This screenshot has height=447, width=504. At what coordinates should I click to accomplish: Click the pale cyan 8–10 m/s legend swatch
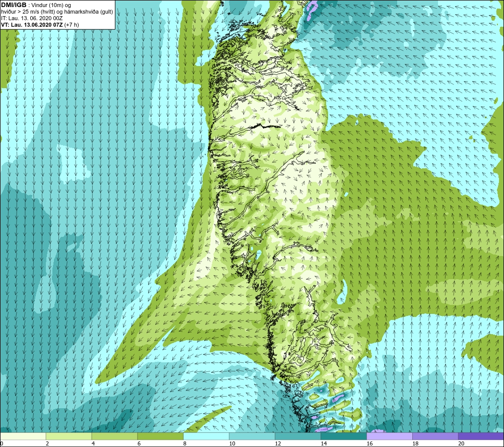[x=206, y=436]
